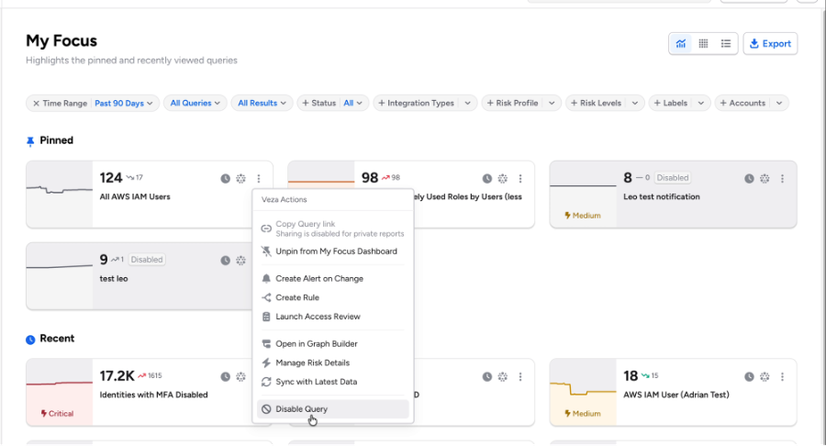Click the Recent section heading
The image size is (826, 446).
57,339
